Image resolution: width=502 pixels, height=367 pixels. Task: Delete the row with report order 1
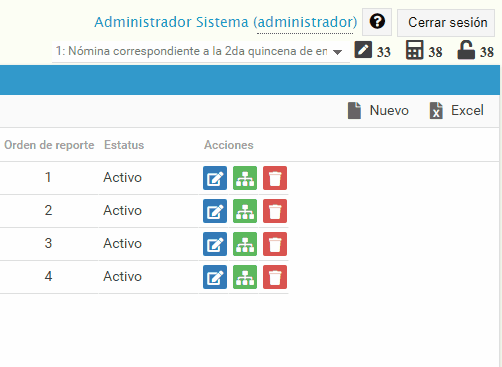pyautogui.click(x=275, y=178)
